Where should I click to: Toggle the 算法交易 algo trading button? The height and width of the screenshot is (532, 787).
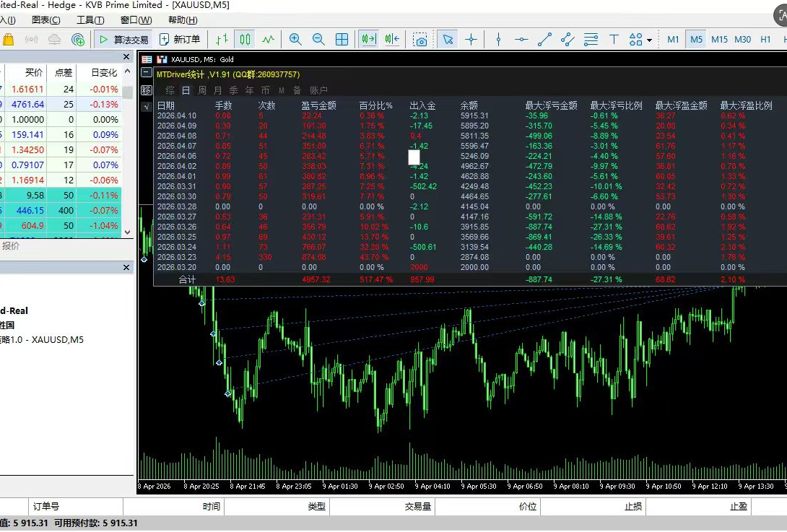123,40
